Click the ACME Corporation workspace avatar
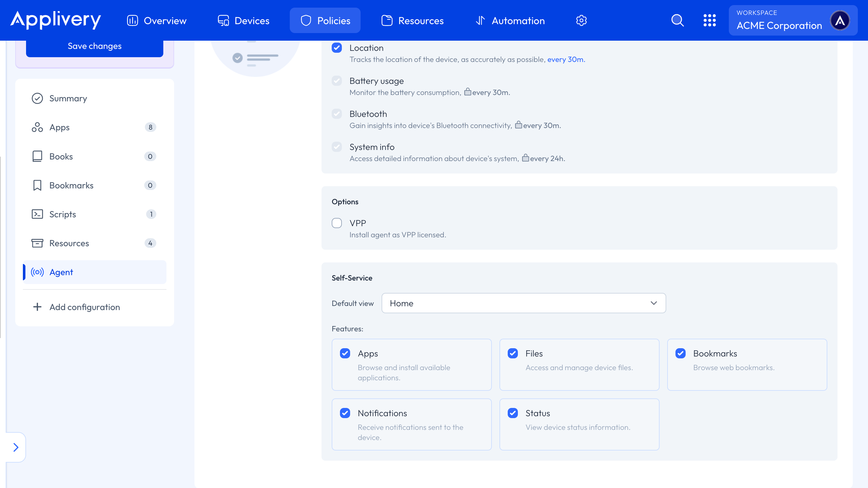The height and width of the screenshot is (488, 868). pyautogui.click(x=840, y=21)
